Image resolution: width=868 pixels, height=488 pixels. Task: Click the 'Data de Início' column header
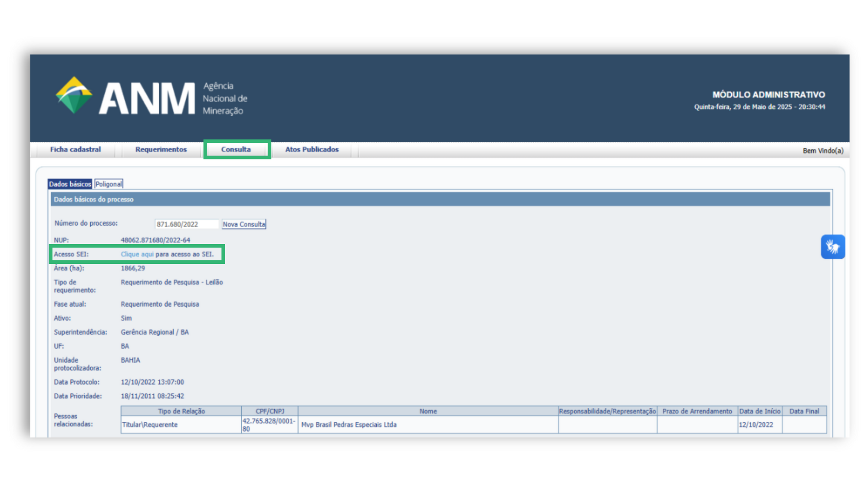(760, 411)
